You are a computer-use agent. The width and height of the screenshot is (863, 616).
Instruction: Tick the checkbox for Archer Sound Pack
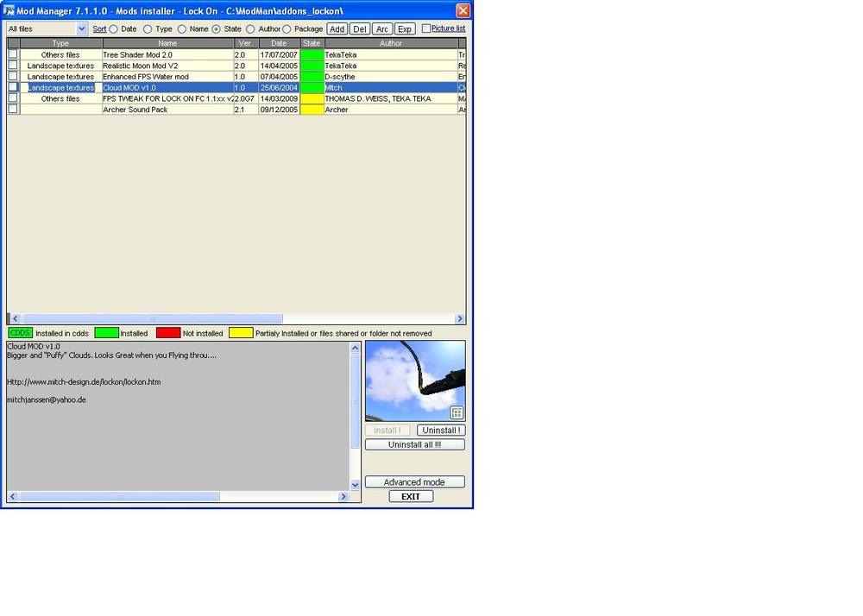tap(13, 109)
